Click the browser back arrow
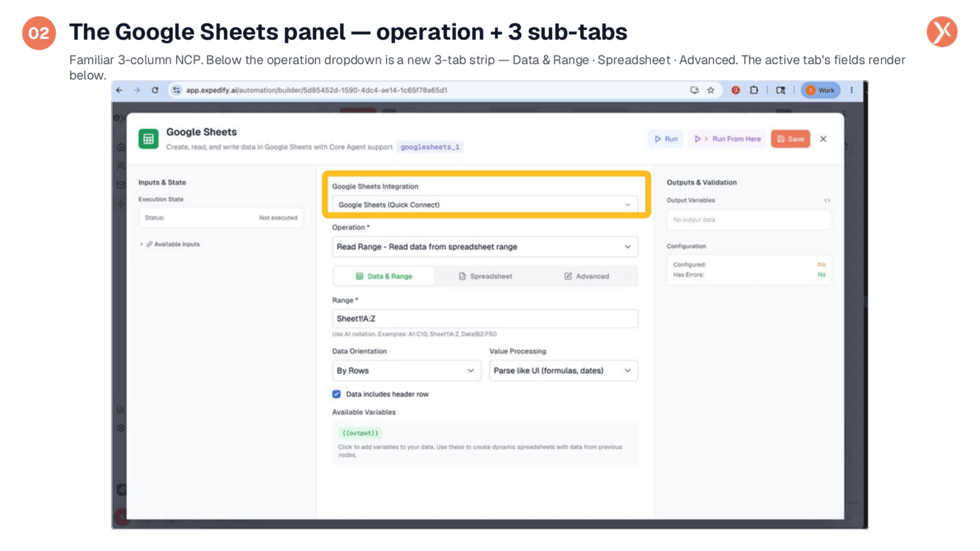 [x=119, y=90]
